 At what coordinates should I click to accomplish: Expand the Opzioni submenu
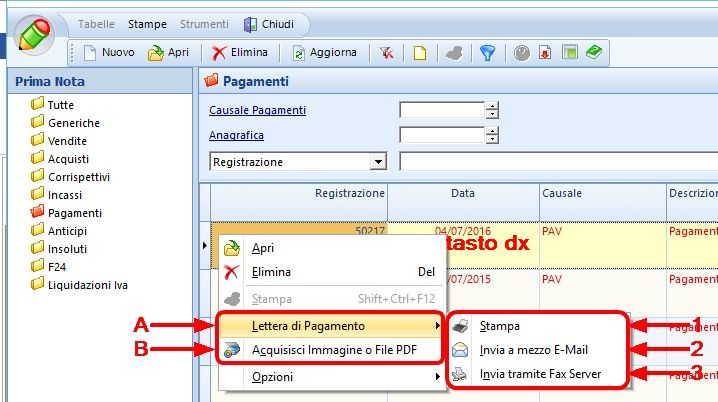(x=332, y=377)
